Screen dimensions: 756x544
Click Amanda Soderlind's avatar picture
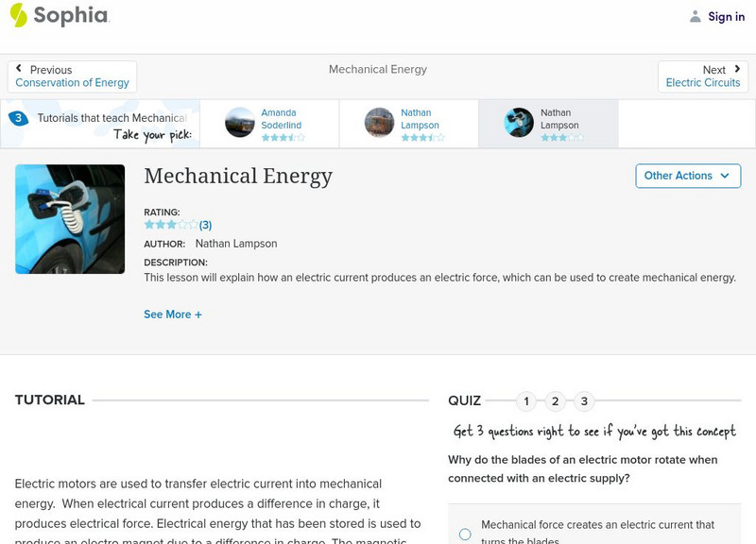239,123
